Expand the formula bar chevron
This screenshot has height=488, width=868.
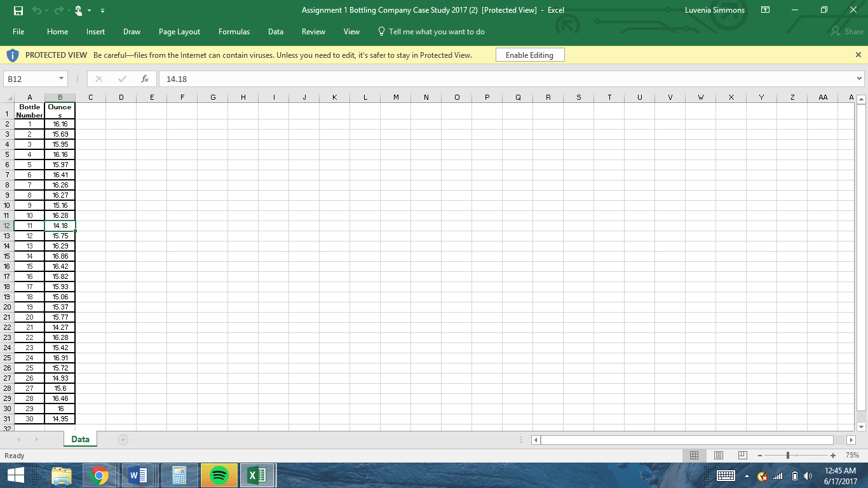(x=859, y=79)
